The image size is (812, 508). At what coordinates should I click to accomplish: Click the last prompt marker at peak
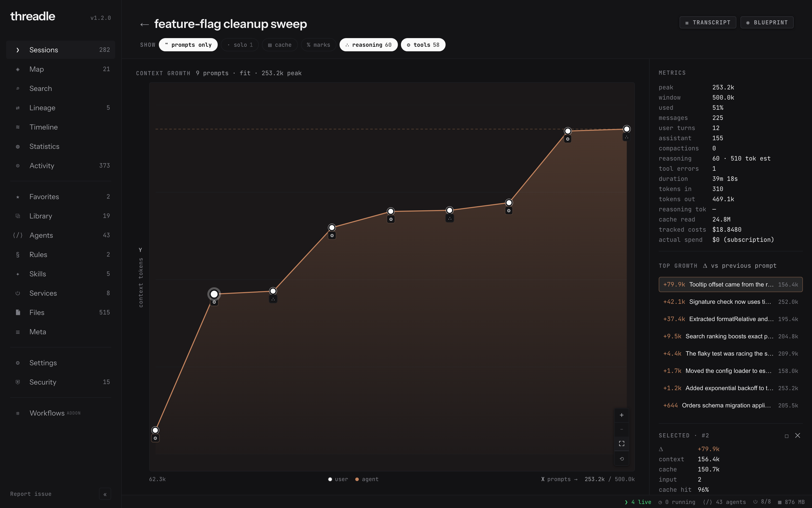pyautogui.click(x=627, y=129)
